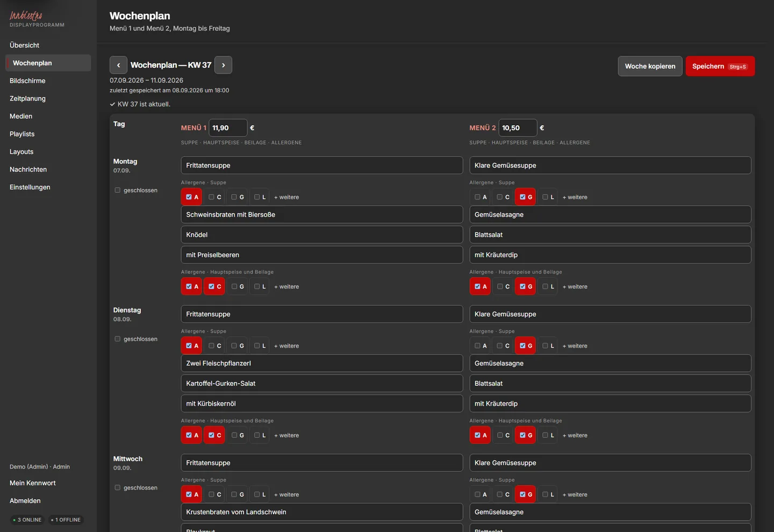Expand weitere allergens for Dienstag Menü 2 Suppe
Screen dimensions: 774x532
coord(575,346)
